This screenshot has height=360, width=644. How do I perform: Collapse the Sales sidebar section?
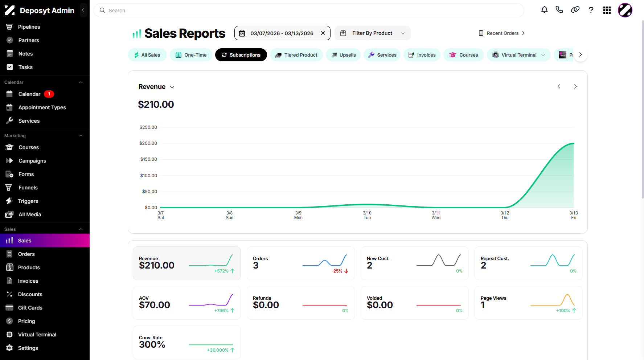pos(81,229)
